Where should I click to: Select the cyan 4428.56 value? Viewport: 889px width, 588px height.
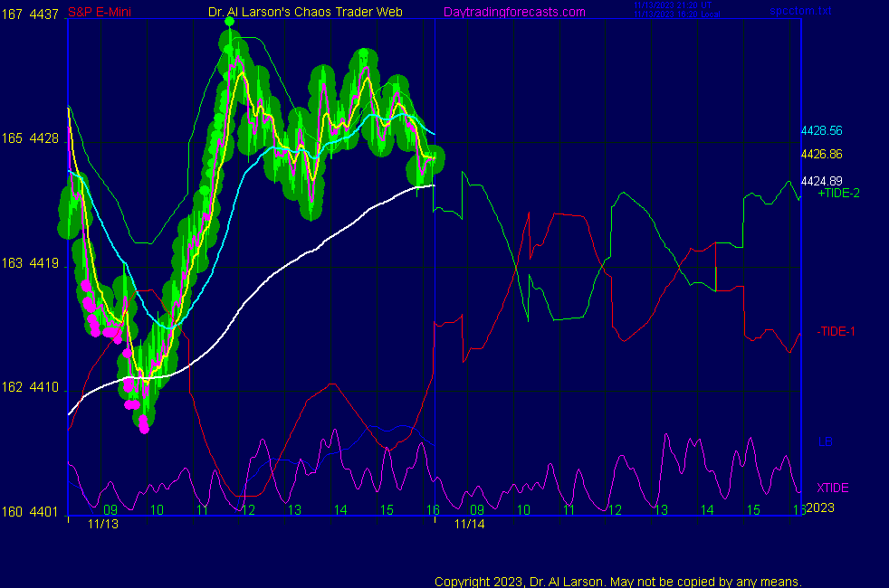pos(821,131)
